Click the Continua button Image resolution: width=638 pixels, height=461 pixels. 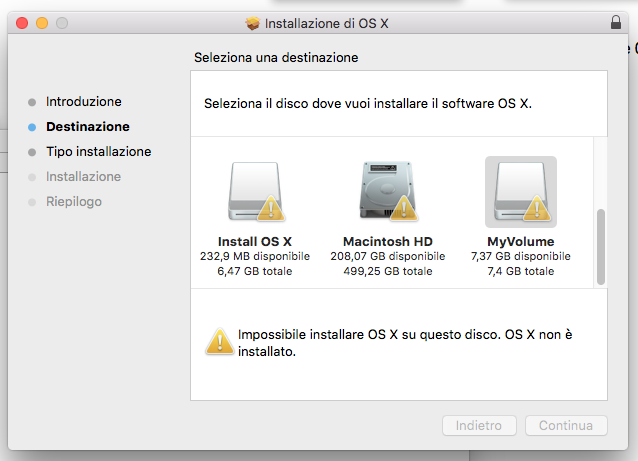click(566, 425)
